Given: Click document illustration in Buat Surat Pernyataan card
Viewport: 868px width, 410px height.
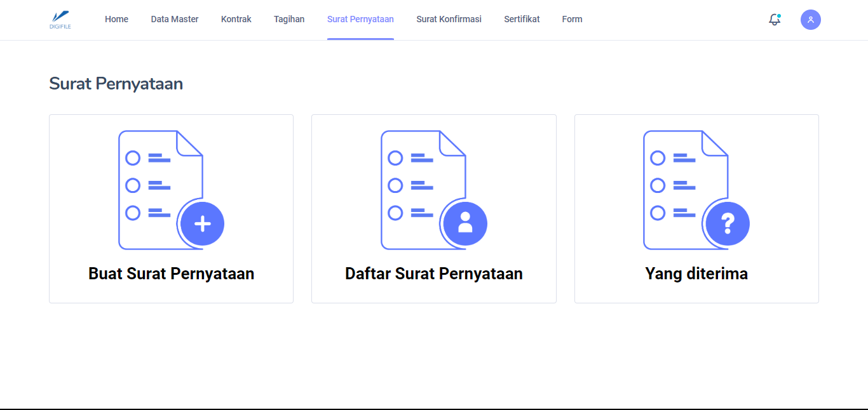Looking at the screenshot, I should pyautogui.click(x=156, y=184).
